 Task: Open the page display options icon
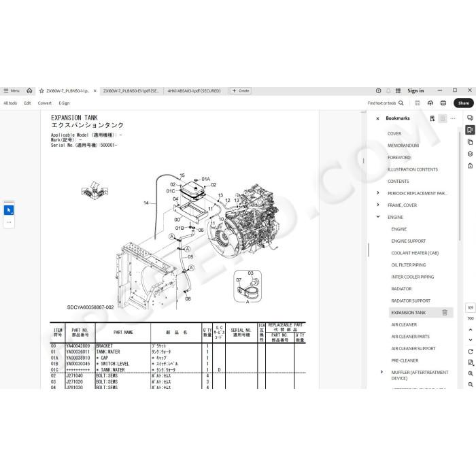(x=471, y=362)
